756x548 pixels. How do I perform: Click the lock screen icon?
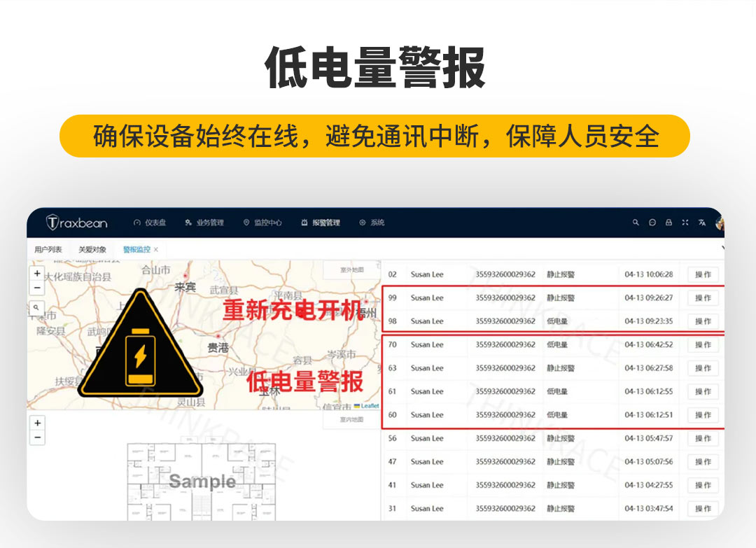point(668,223)
